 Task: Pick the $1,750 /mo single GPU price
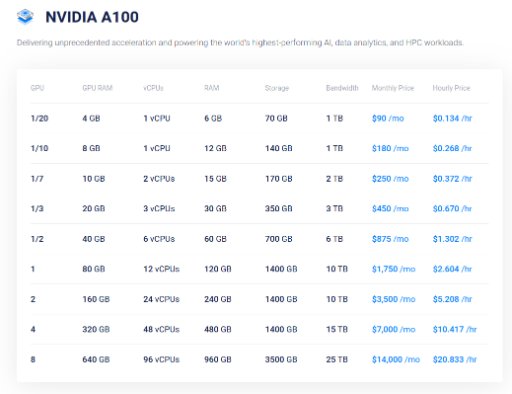393,269
